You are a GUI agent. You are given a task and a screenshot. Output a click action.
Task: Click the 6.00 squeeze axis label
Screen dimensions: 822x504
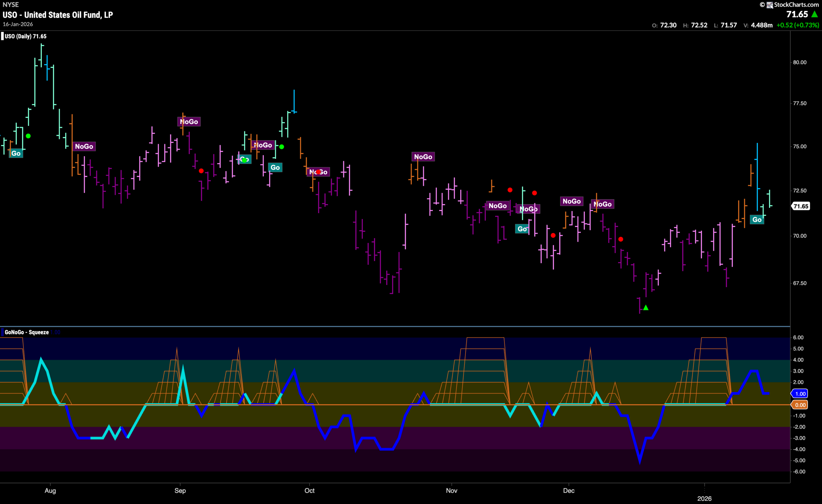pyautogui.click(x=798, y=338)
